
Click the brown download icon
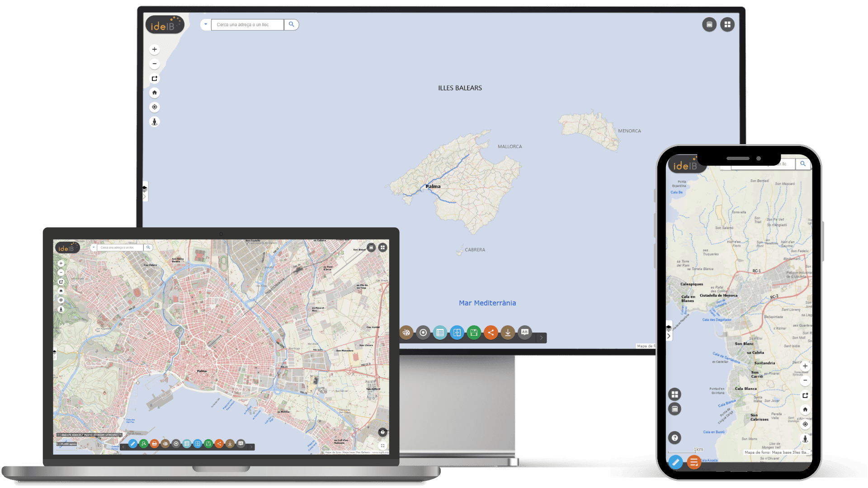[508, 333]
